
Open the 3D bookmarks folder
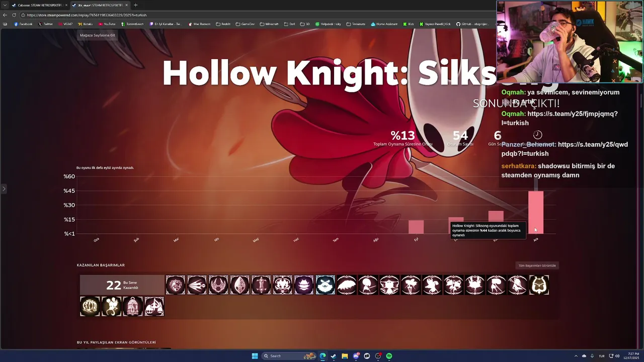tap(305, 24)
